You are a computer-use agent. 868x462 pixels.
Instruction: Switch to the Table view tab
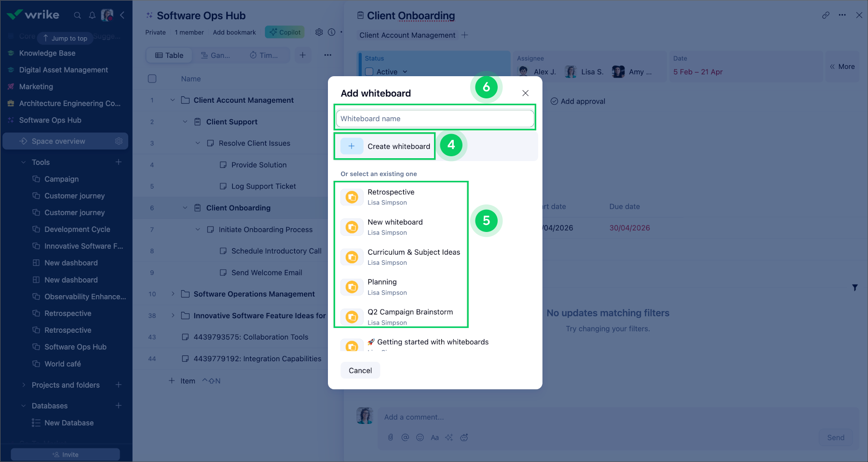pyautogui.click(x=169, y=55)
